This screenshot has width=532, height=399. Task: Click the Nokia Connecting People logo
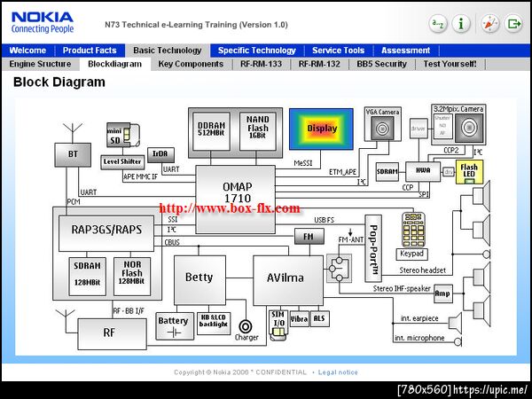[43, 22]
